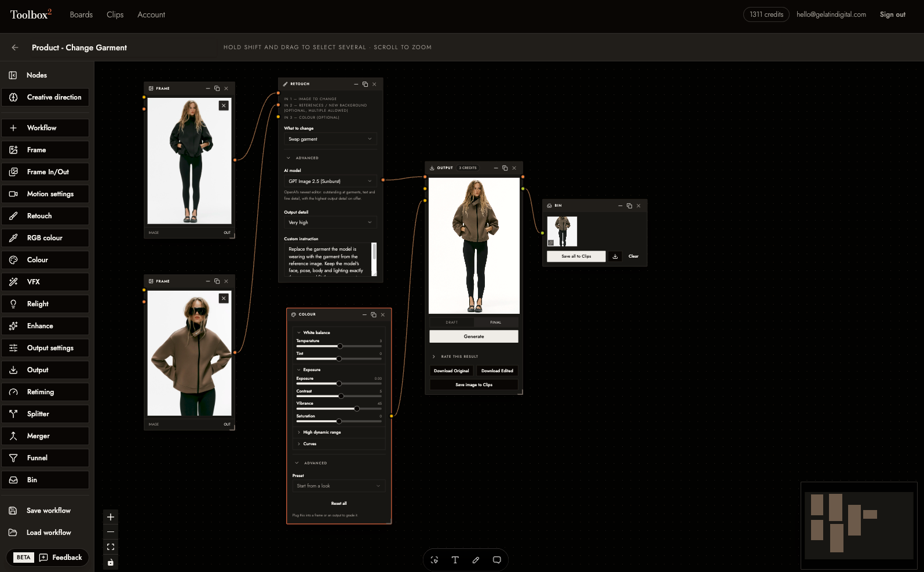
Task: Collapse the White balance section
Action: pyautogui.click(x=313, y=333)
